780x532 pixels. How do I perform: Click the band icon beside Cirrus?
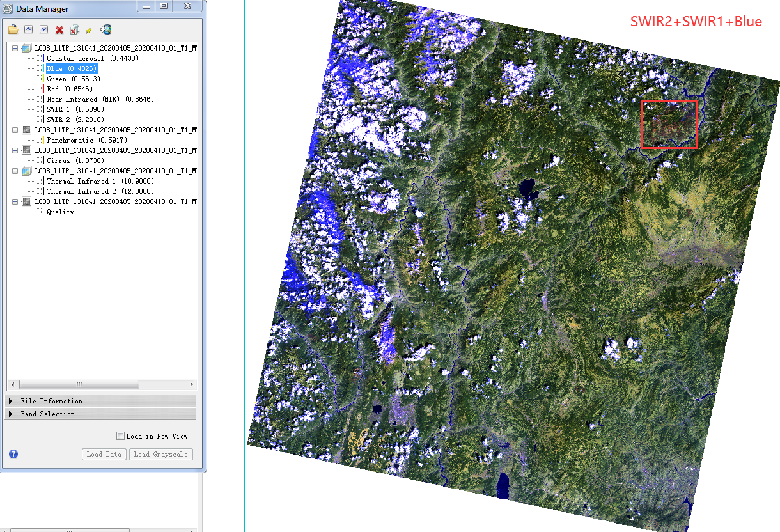(x=40, y=160)
